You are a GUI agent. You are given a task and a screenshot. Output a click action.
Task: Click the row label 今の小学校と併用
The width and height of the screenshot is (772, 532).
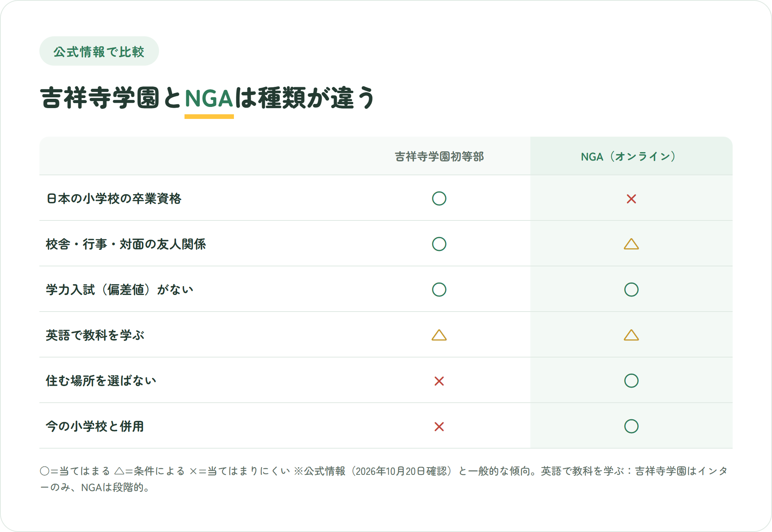95,426
